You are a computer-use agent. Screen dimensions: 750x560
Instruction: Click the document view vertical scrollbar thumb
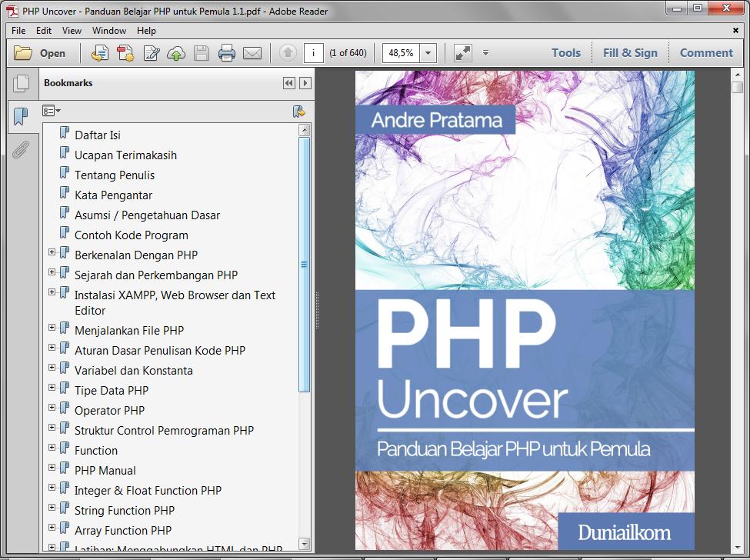tap(737, 88)
